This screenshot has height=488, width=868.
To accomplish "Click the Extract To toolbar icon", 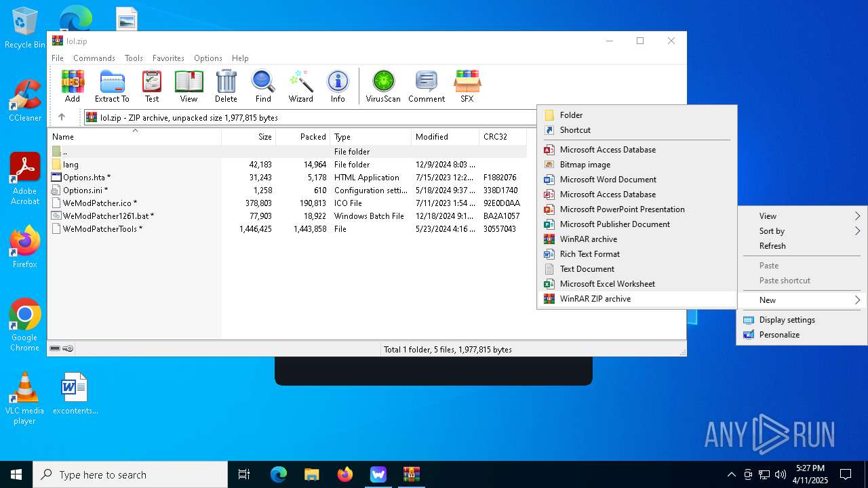I will (112, 86).
